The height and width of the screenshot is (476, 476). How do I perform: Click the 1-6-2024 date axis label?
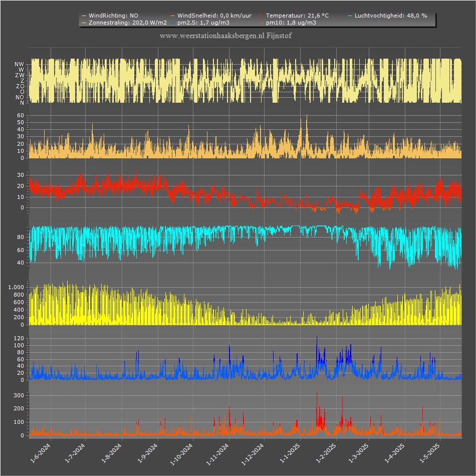point(41,453)
